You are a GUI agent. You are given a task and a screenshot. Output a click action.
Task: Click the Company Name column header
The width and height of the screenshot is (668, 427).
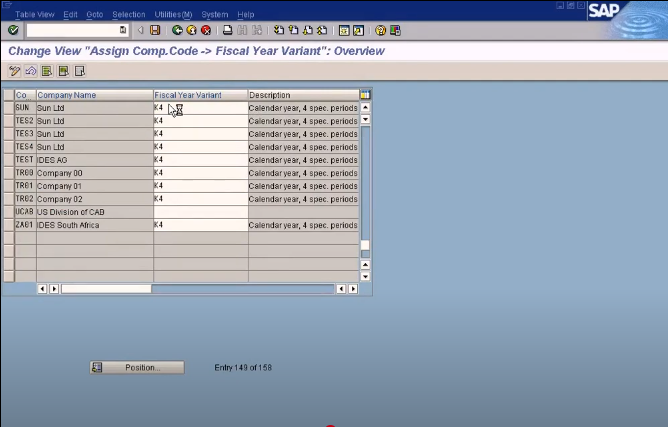pyautogui.click(x=95, y=95)
